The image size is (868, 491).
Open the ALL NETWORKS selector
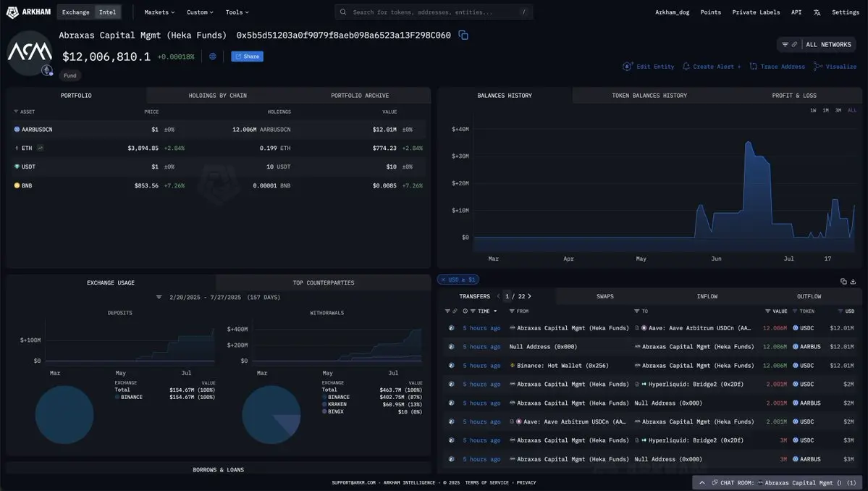pos(828,45)
